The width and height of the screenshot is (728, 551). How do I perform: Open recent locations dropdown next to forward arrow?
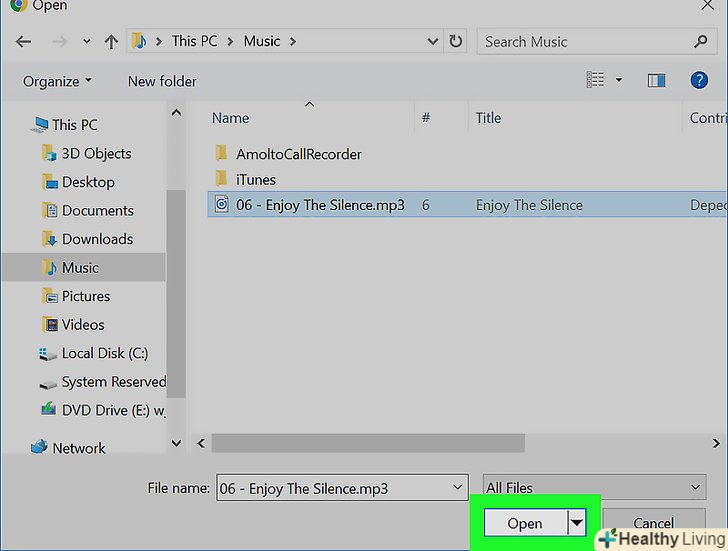pos(86,41)
